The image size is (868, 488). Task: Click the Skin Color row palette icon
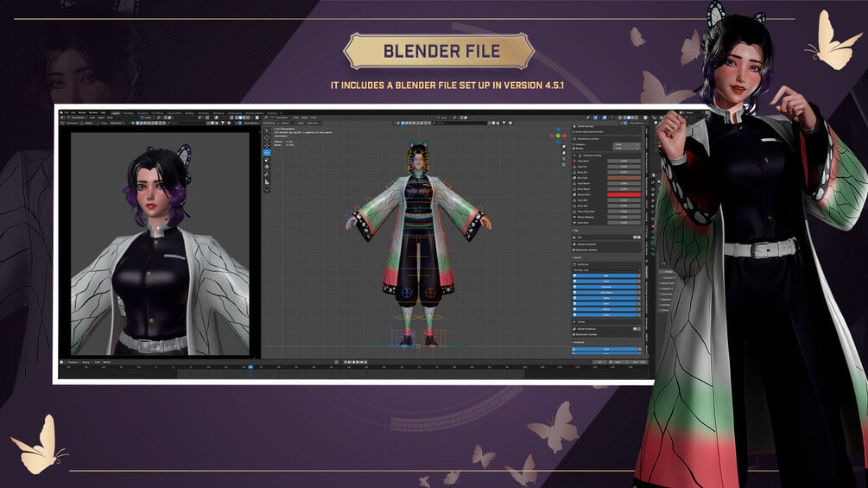574,178
